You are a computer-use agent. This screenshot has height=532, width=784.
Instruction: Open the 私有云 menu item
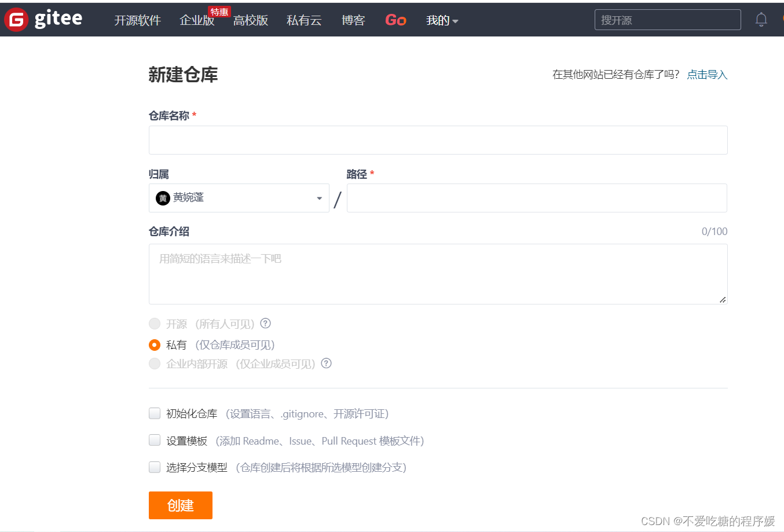click(304, 20)
